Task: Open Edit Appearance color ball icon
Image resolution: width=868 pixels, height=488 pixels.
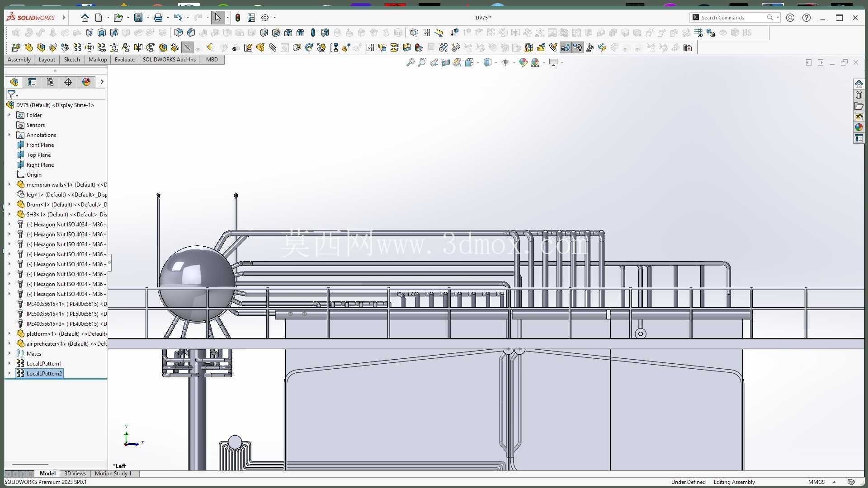Action: (523, 62)
